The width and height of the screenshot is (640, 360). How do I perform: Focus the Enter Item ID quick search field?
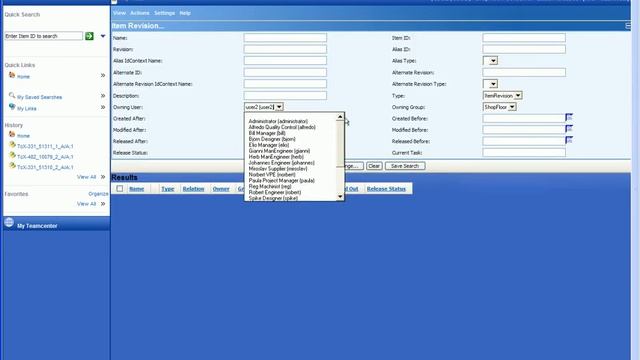(44, 36)
